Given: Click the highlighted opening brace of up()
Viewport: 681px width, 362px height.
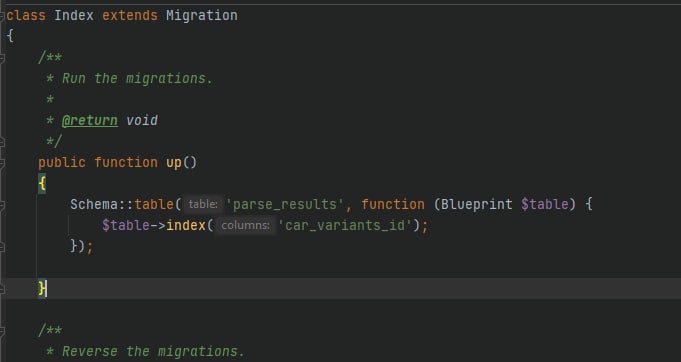Looking at the screenshot, I should pos(42,184).
